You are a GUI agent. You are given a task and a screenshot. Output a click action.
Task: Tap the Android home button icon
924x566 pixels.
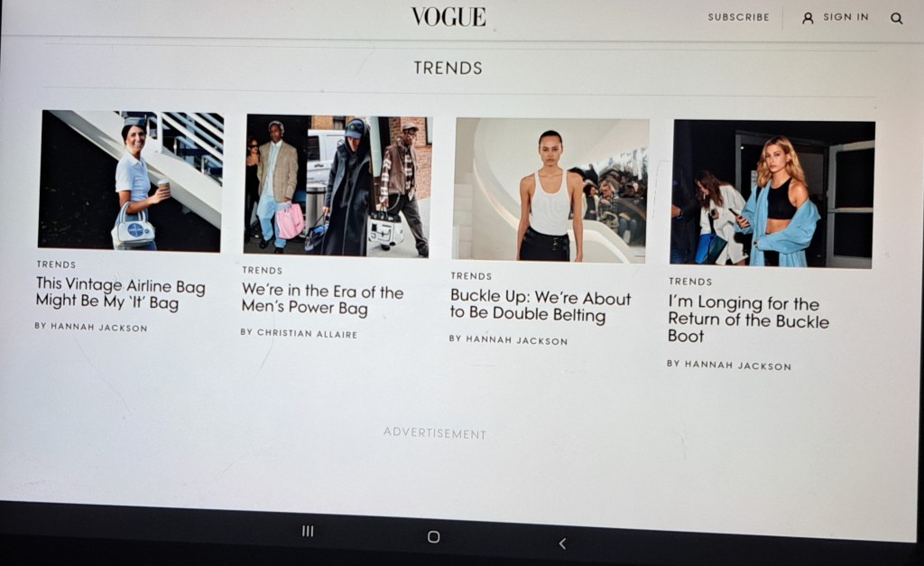point(433,536)
